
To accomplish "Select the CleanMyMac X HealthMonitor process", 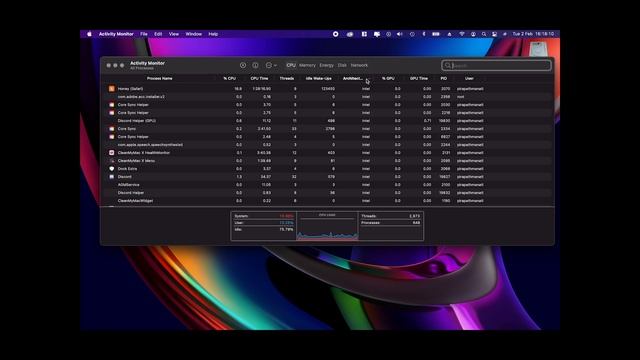I will point(327,153).
